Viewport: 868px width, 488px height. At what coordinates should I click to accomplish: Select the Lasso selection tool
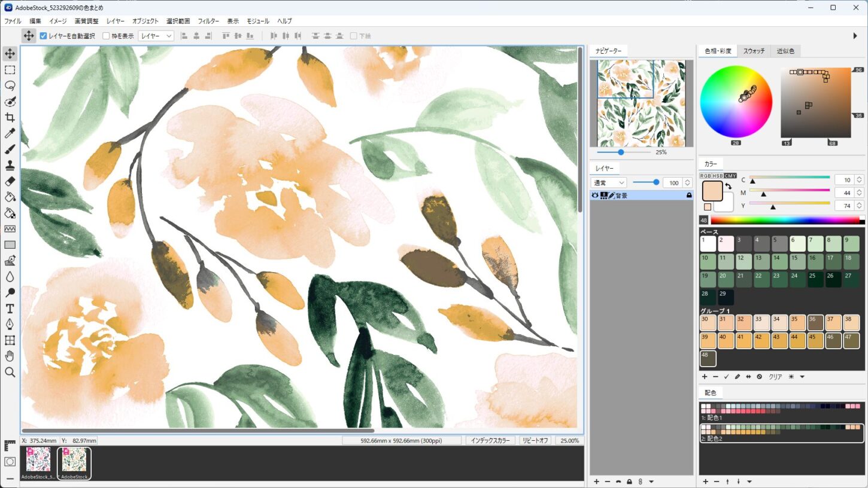coord(10,86)
